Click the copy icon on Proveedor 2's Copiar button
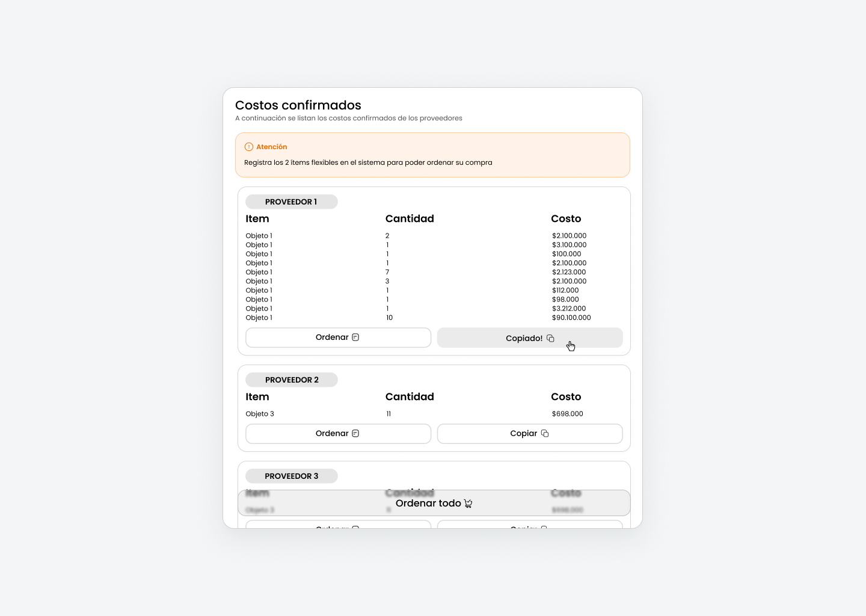 [545, 433]
